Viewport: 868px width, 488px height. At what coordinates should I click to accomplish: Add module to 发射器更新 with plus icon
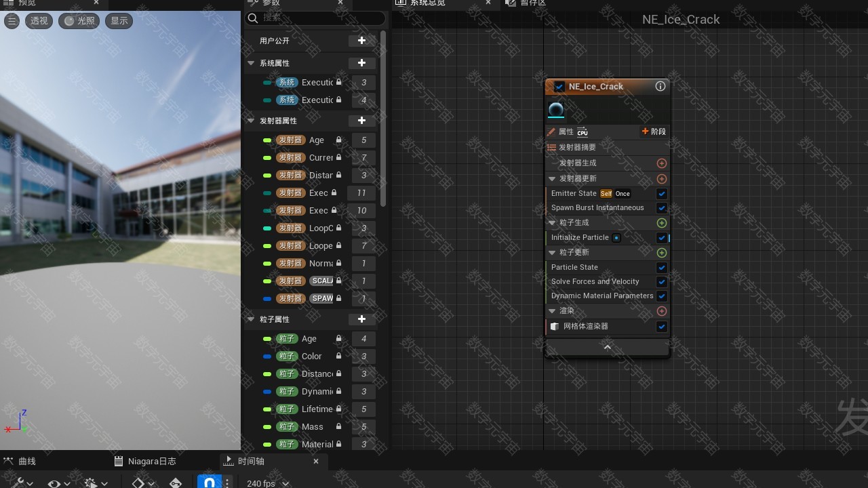tap(662, 179)
